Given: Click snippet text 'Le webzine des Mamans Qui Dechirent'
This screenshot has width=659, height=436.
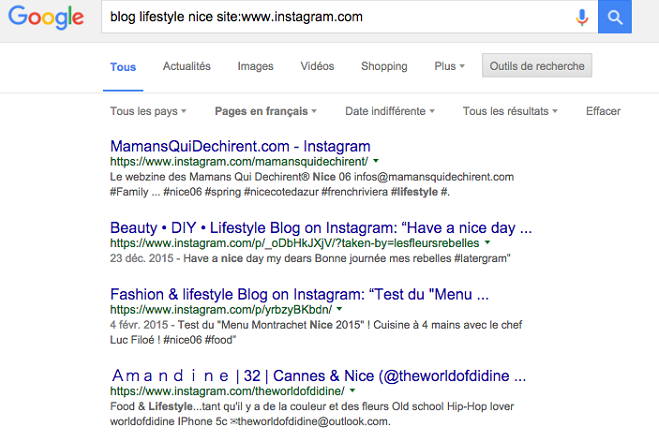Looking at the screenshot, I should point(210,177).
